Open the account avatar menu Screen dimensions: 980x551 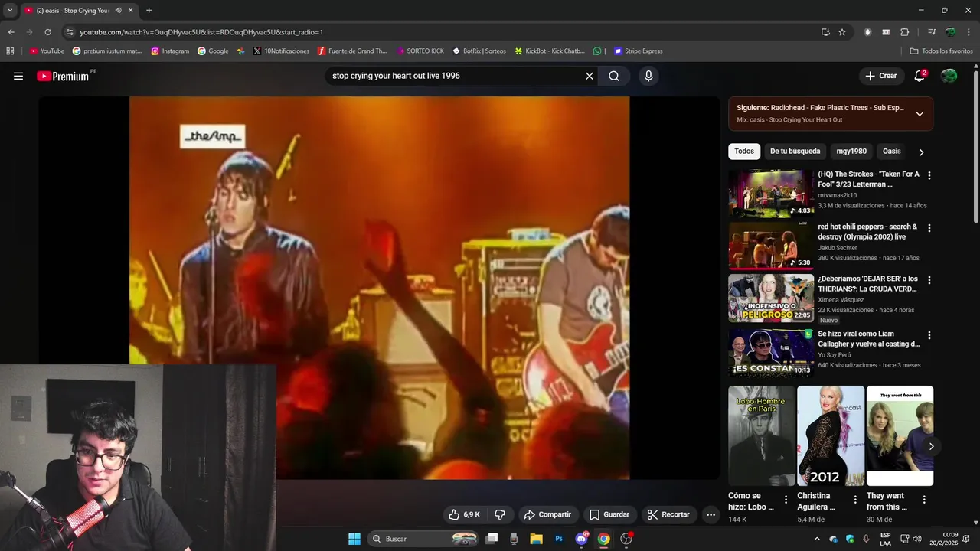click(x=949, y=76)
